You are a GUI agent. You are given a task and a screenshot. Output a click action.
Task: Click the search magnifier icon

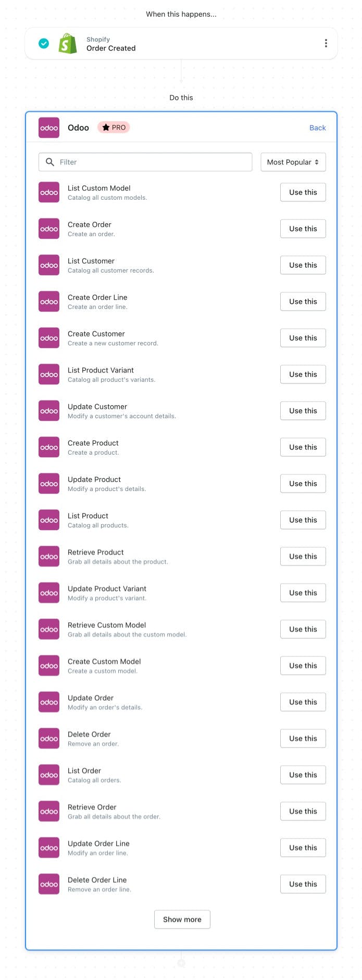[x=50, y=162]
